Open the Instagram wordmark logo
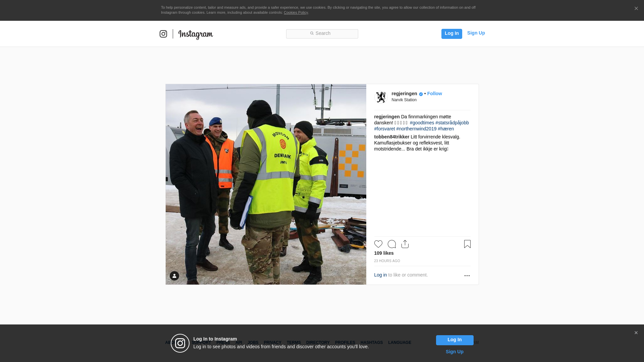The height and width of the screenshot is (362, 644). coord(196,34)
